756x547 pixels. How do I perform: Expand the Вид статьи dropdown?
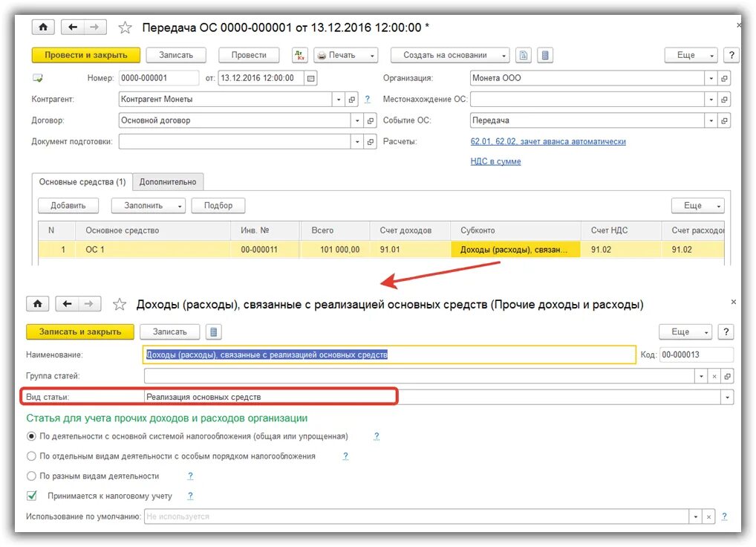tap(727, 398)
